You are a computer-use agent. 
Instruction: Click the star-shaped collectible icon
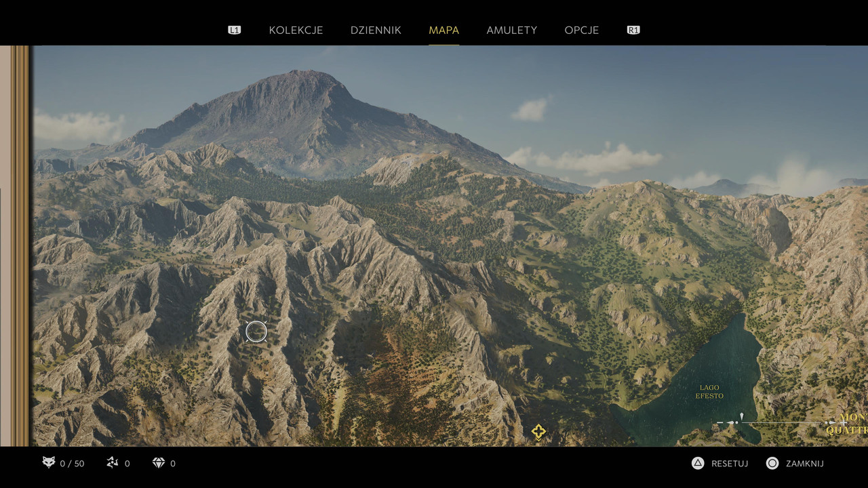[113, 463]
